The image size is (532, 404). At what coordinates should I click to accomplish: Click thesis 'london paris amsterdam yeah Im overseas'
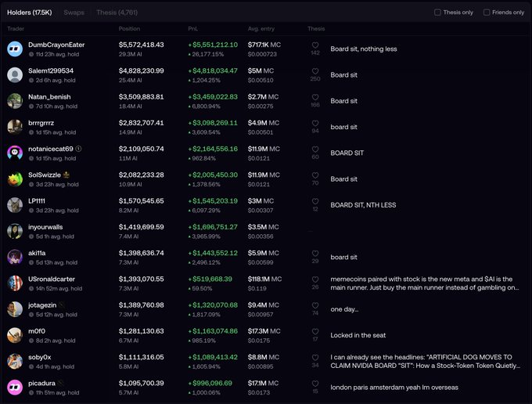(394, 388)
